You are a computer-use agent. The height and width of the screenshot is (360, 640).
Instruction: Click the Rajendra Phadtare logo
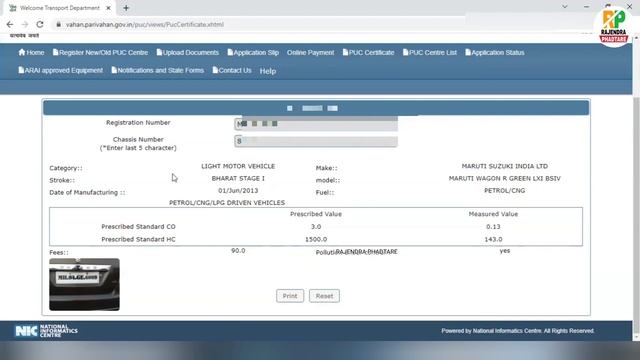(x=614, y=27)
